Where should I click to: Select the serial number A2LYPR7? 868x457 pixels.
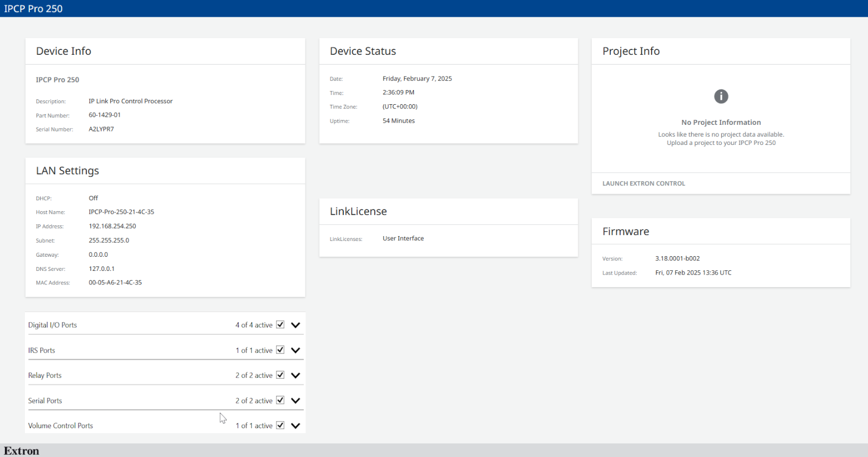pos(101,129)
